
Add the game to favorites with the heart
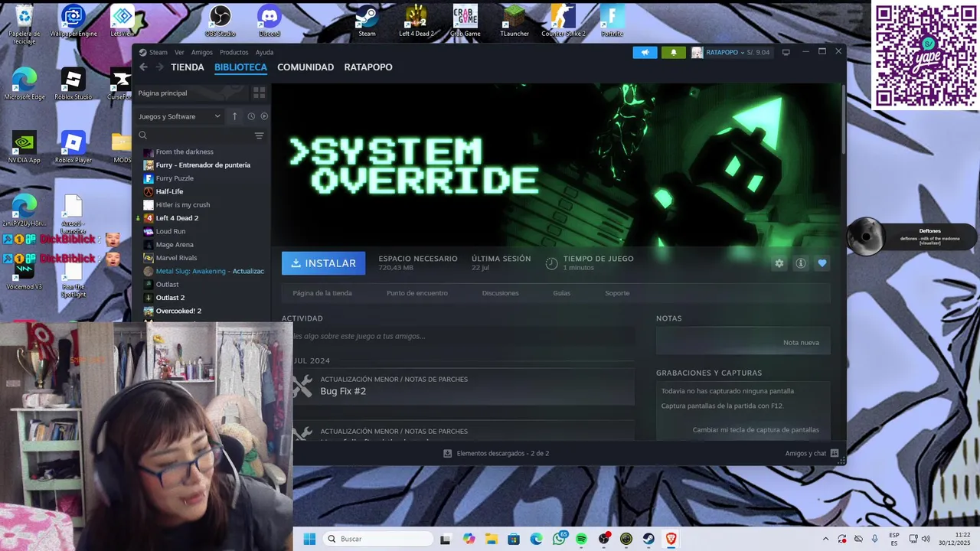tap(822, 263)
